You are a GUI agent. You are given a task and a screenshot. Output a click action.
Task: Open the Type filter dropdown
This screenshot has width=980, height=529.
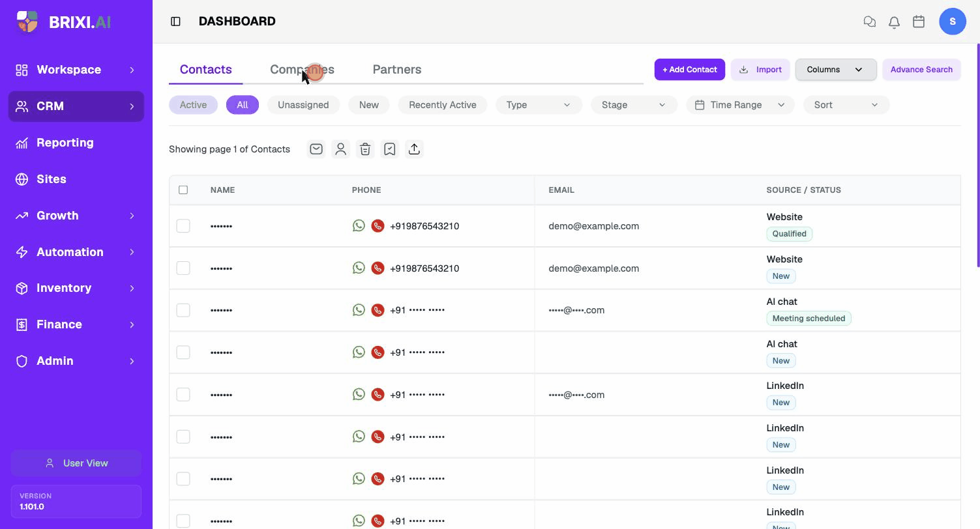539,105
